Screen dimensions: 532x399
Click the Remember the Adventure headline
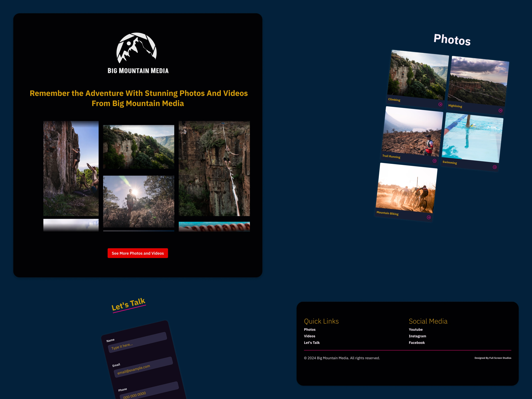[139, 98]
